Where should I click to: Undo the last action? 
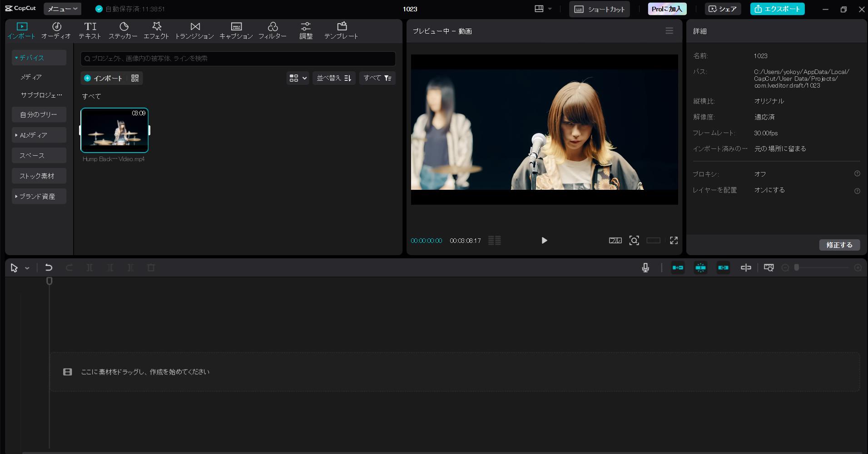(49, 268)
